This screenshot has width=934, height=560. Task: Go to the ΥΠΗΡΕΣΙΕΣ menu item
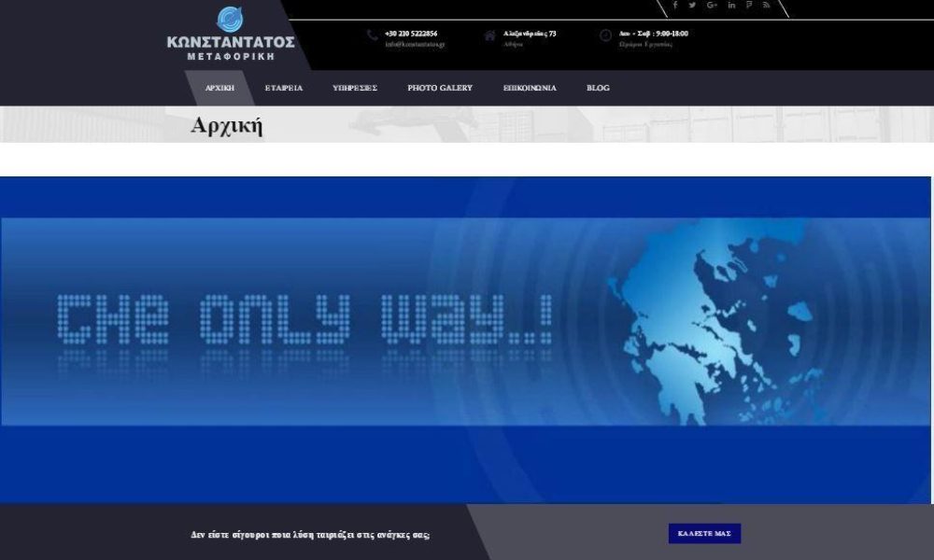[x=355, y=88]
